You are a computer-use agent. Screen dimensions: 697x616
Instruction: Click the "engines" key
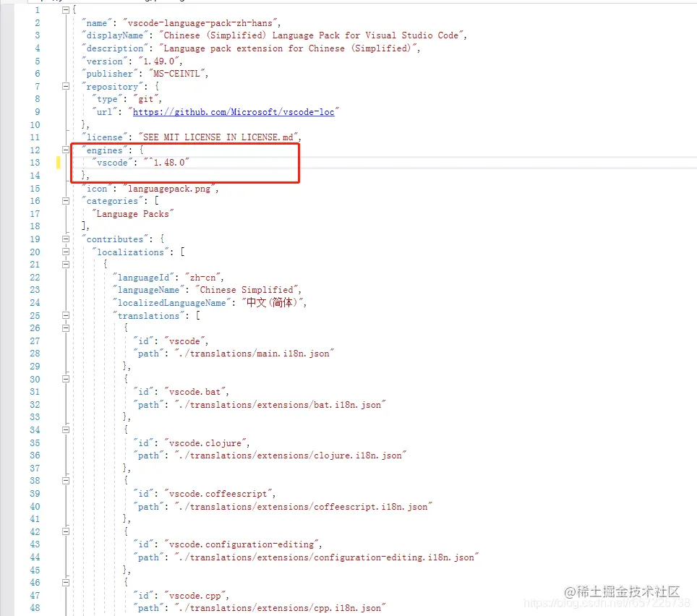click(x=104, y=150)
